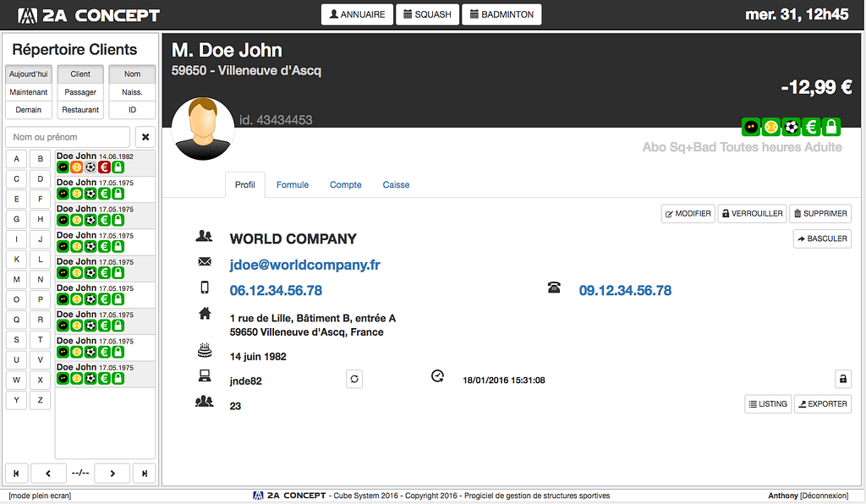866x504 pixels.
Task: Sort list by Naiss.
Action: [132, 92]
